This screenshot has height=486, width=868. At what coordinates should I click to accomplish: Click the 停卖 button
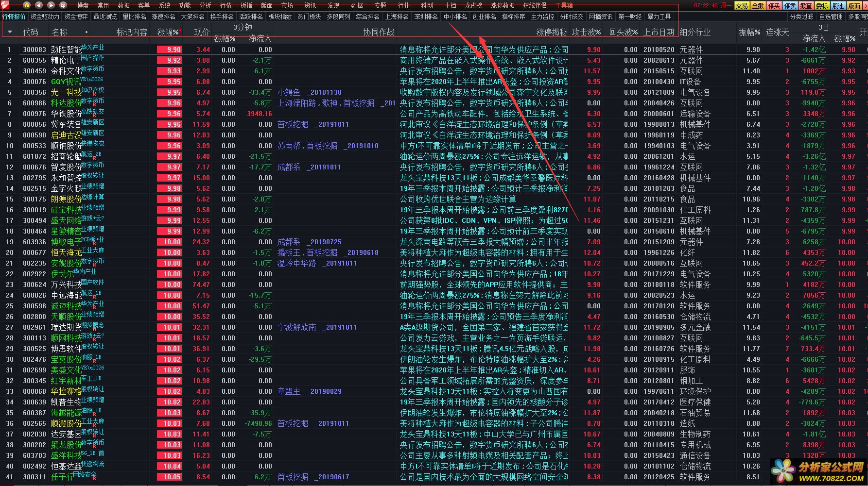pos(790,6)
